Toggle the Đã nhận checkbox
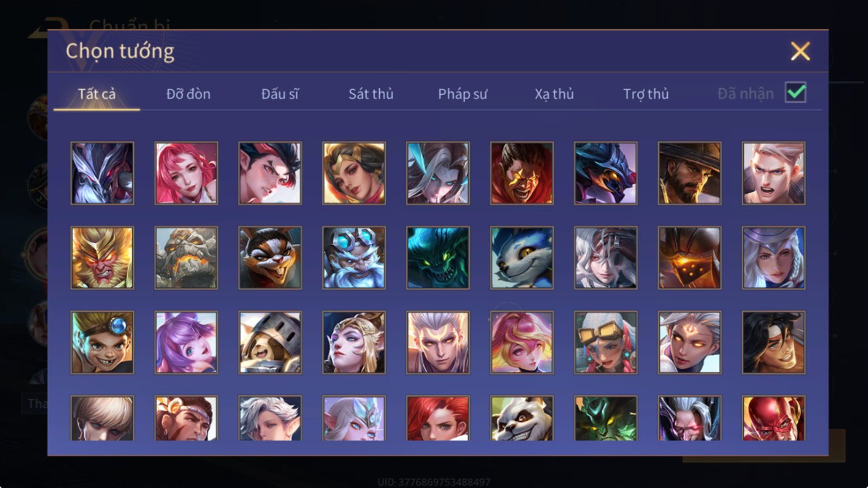Screen dimensions: 868x488 click(x=795, y=92)
